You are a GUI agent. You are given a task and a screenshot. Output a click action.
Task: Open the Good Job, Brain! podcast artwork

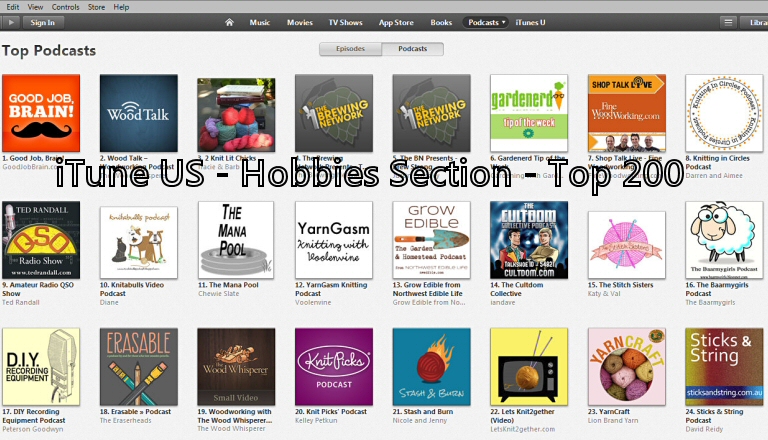click(40, 113)
